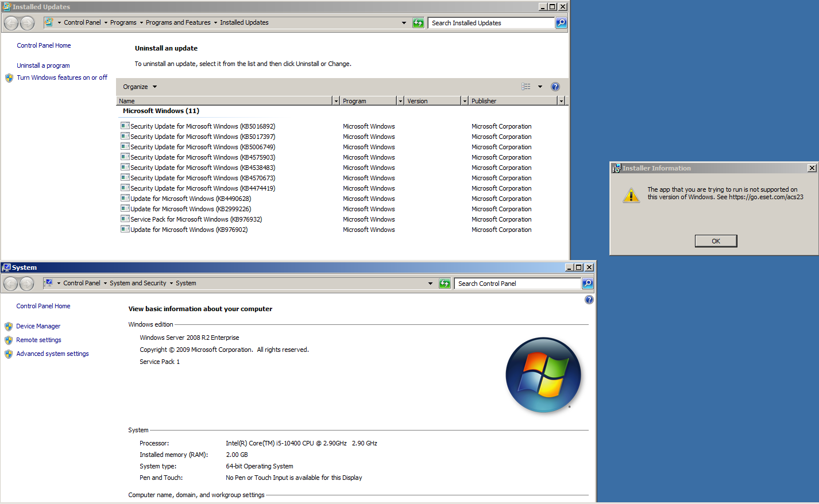819x504 pixels.
Task: Expand Programs breadcrumb arrow in address bar
Action: (141, 23)
